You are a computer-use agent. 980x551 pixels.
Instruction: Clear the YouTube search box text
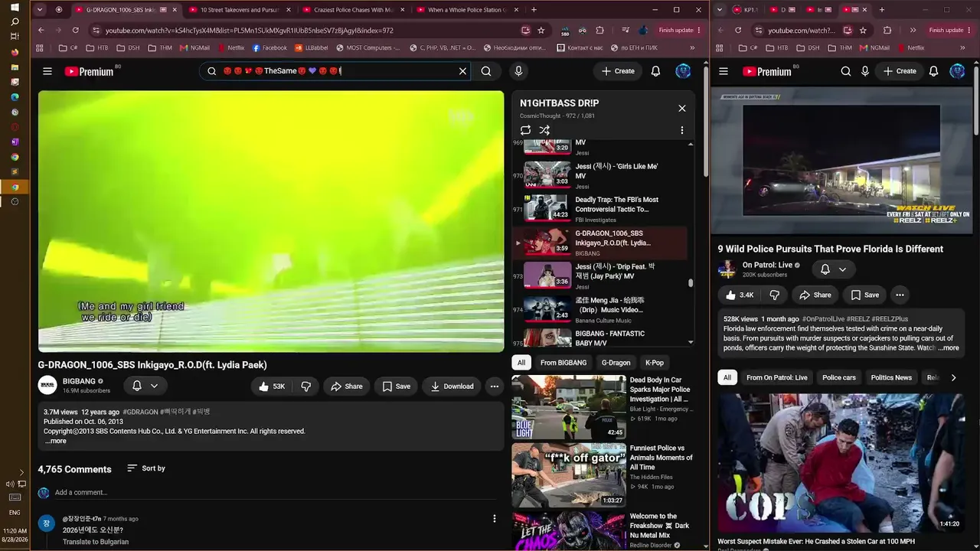[x=462, y=71]
